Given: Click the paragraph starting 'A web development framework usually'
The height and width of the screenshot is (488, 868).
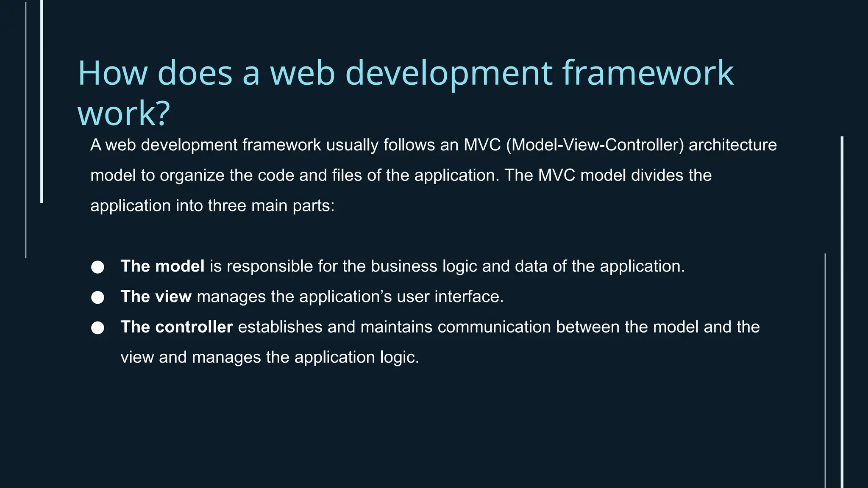Looking at the screenshot, I should (x=434, y=175).
